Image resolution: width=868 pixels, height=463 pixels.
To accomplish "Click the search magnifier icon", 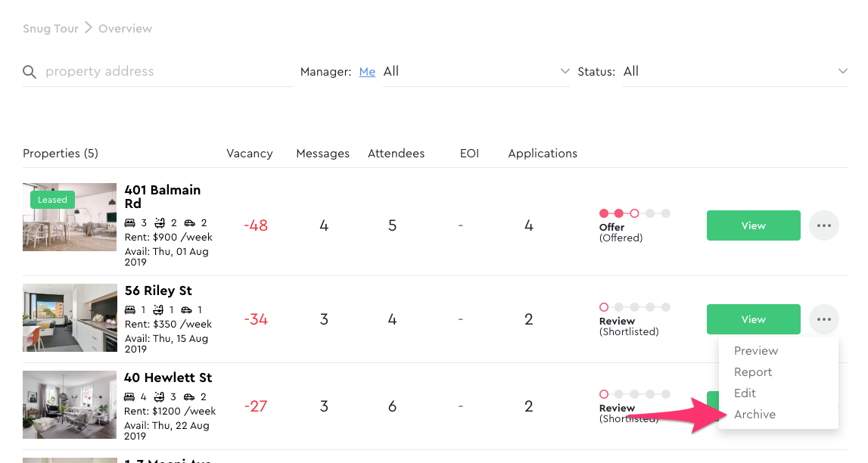I will [x=30, y=72].
